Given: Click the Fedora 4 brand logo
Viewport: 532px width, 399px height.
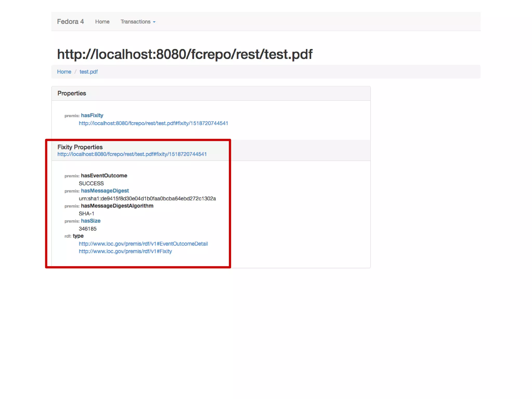Looking at the screenshot, I should pyautogui.click(x=70, y=22).
